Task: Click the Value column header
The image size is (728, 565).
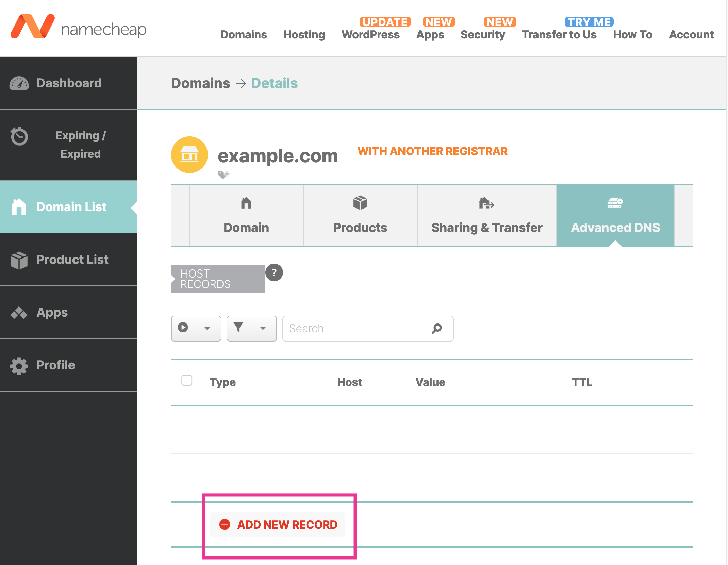Action: [430, 382]
